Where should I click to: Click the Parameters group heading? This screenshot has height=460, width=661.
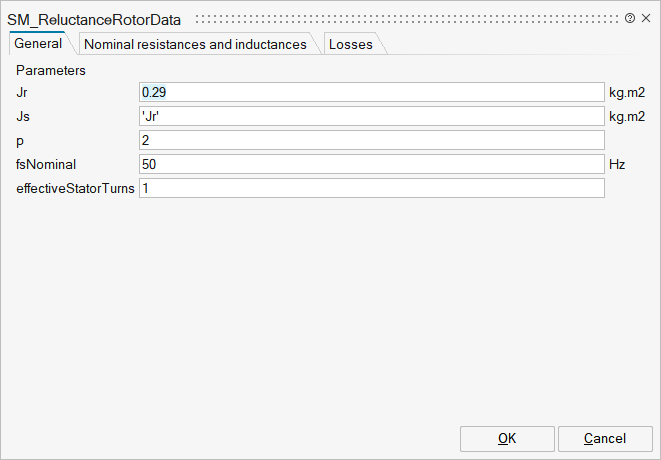coord(51,71)
